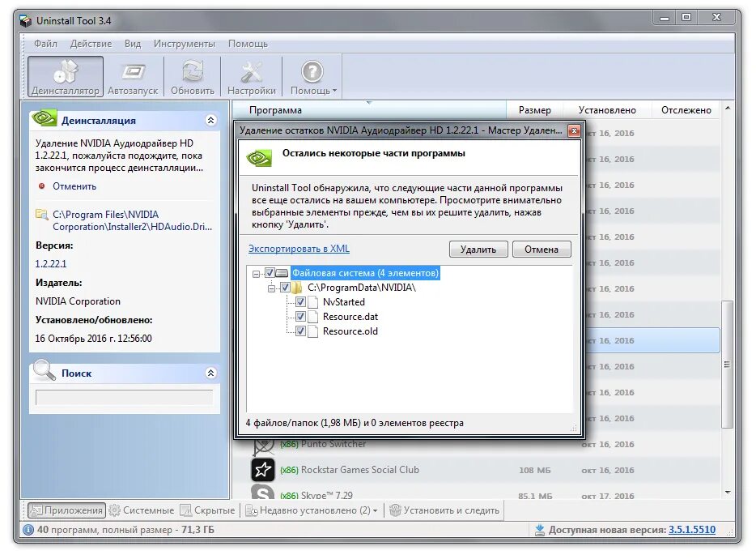Collapse the Деинсталляция panel

click(210, 120)
